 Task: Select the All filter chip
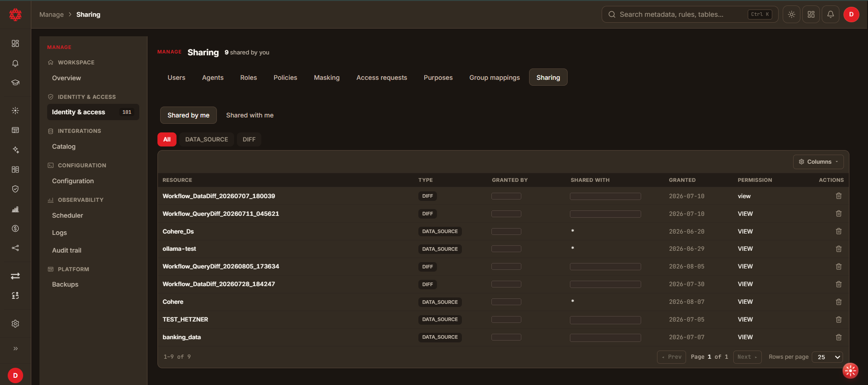(x=167, y=140)
